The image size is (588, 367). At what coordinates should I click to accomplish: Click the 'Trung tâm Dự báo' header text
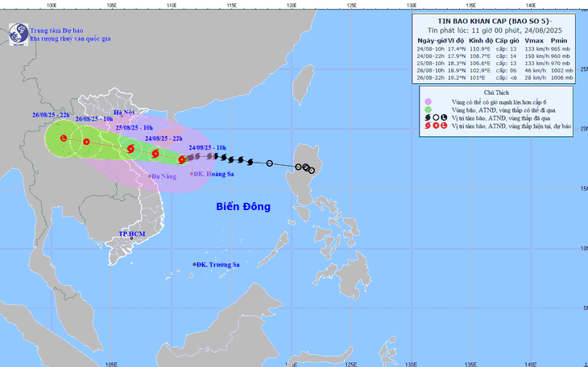pyautogui.click(x=56, y=31)
